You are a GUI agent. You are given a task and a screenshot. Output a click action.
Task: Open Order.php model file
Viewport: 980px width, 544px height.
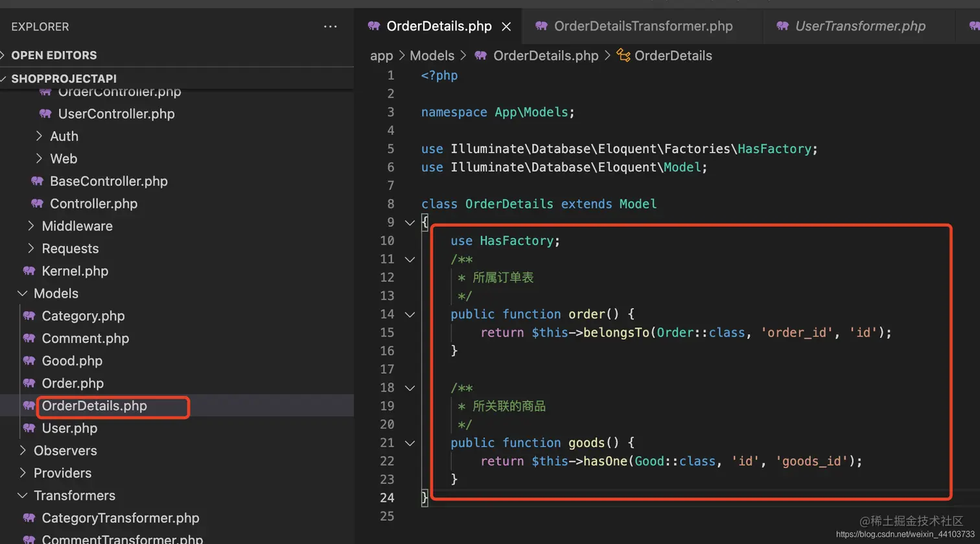(x=73, y=383)
